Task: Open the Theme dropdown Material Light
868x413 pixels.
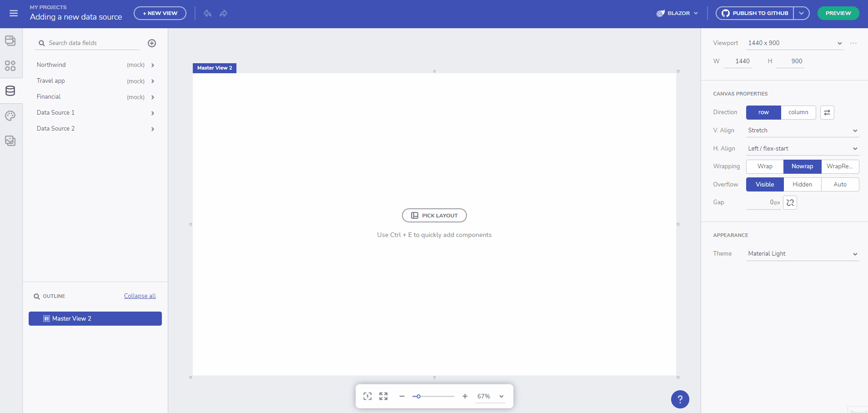Action: click(802, 254)
